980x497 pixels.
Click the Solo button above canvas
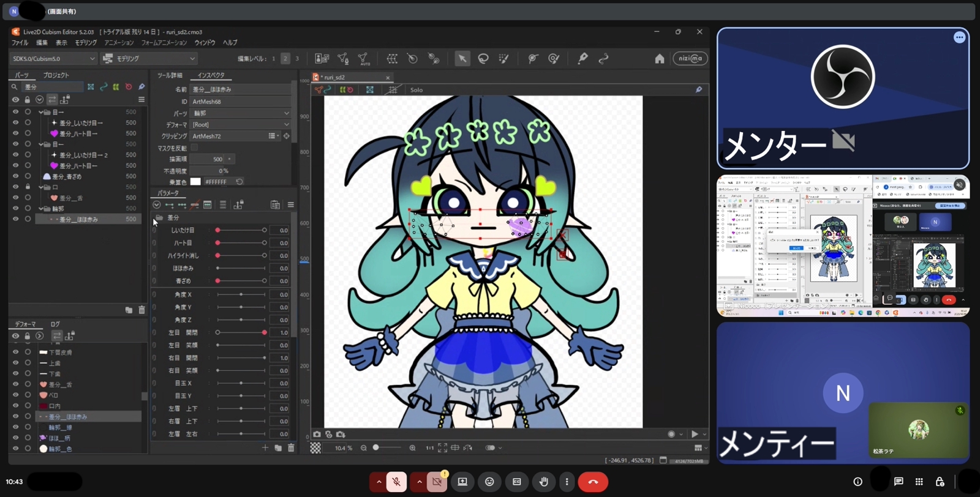(x=417, y=90)
